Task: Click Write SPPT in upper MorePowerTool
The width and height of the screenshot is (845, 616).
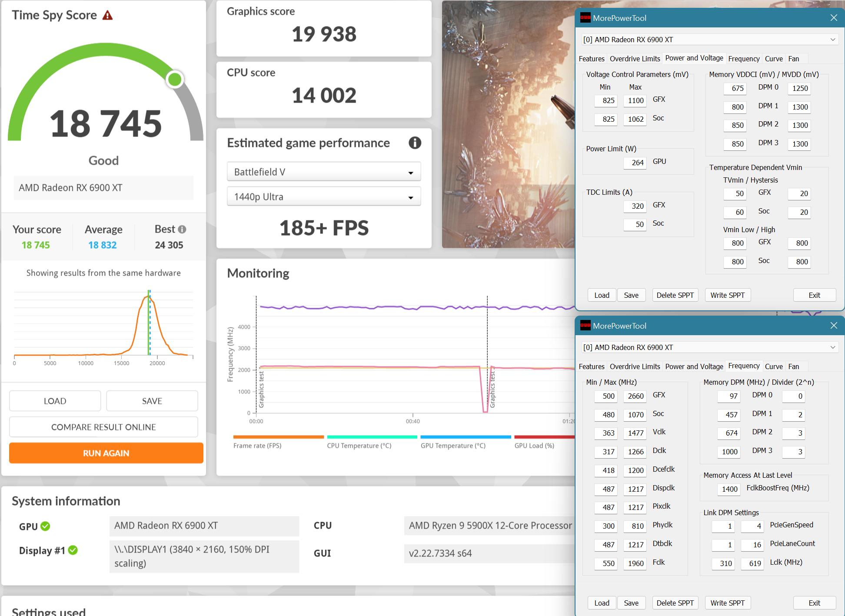Action: tap(727, 295)
